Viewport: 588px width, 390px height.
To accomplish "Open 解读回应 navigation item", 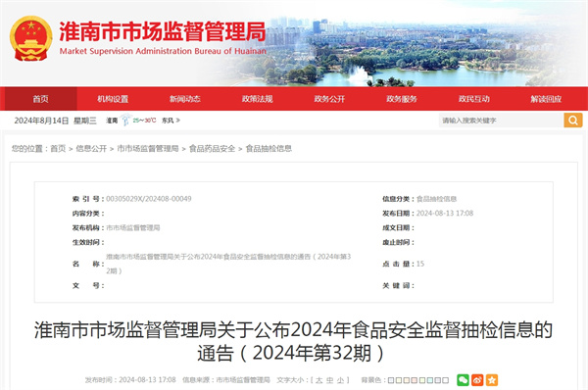I will [546, 99].
